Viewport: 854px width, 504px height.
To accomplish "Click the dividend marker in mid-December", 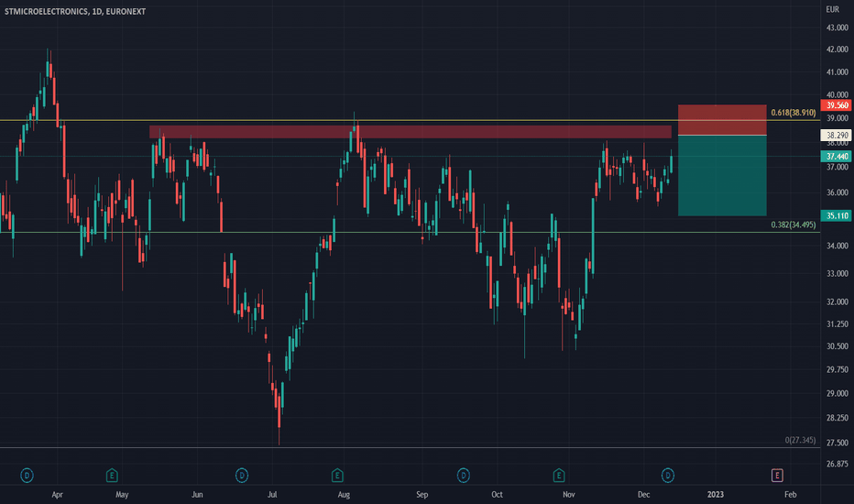I will (x=668, y=476).
